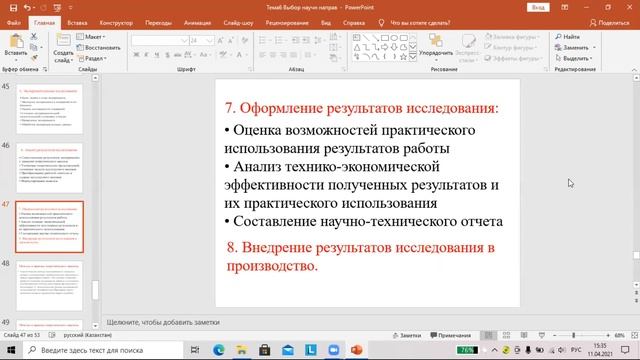Click the Undo arrow in quick access toolbar

[27, 8]
